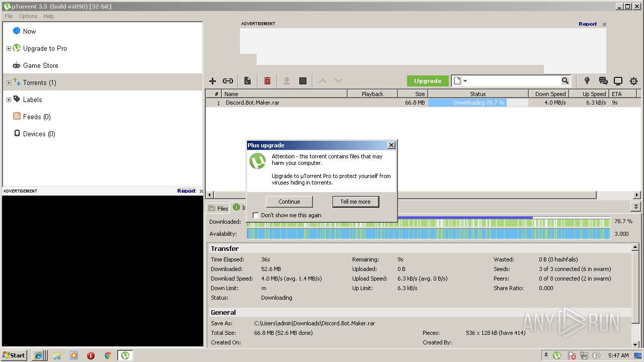Click Create New Torrent file icon
This screenshot has width=644, height=362.
click(x=248, y=81)
